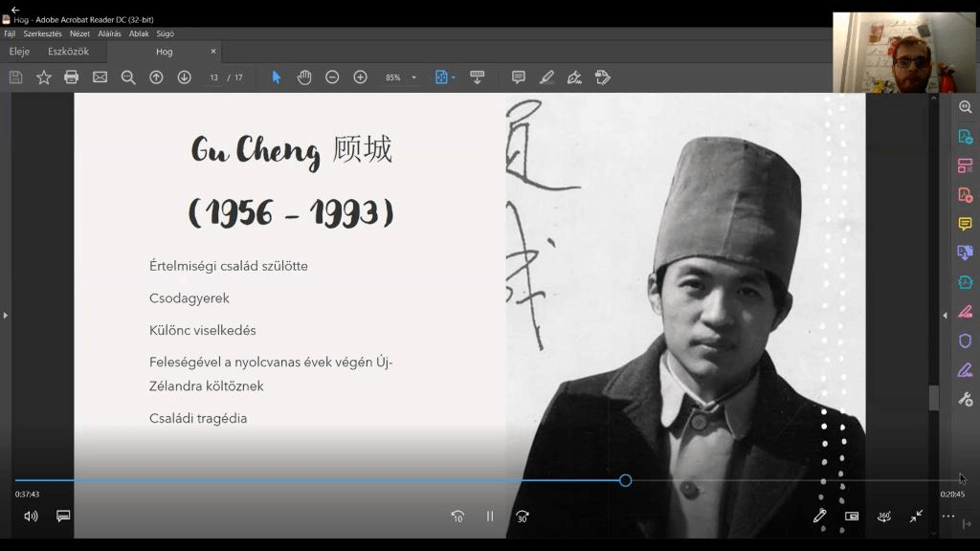Open the read mode scrolling icon
Screen dimensions: 980x551
477,77
